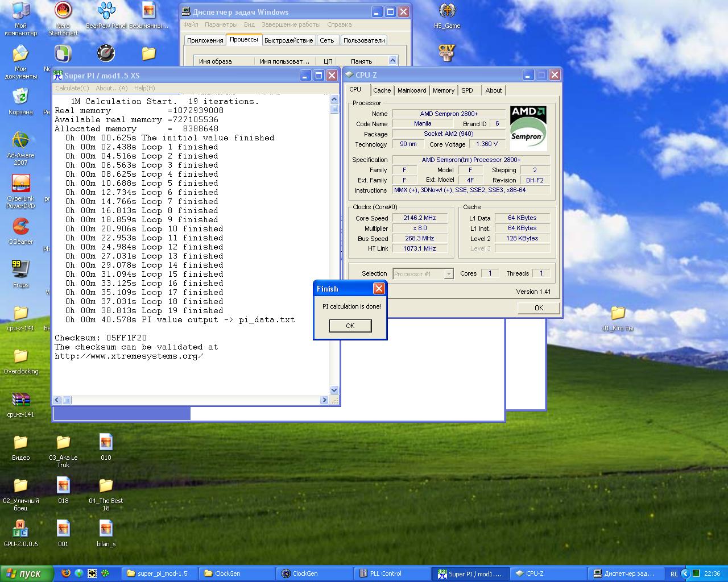Open the cpu-z-141 folder icon
This screenshot has height=582, width=728.
pos(20,317)
